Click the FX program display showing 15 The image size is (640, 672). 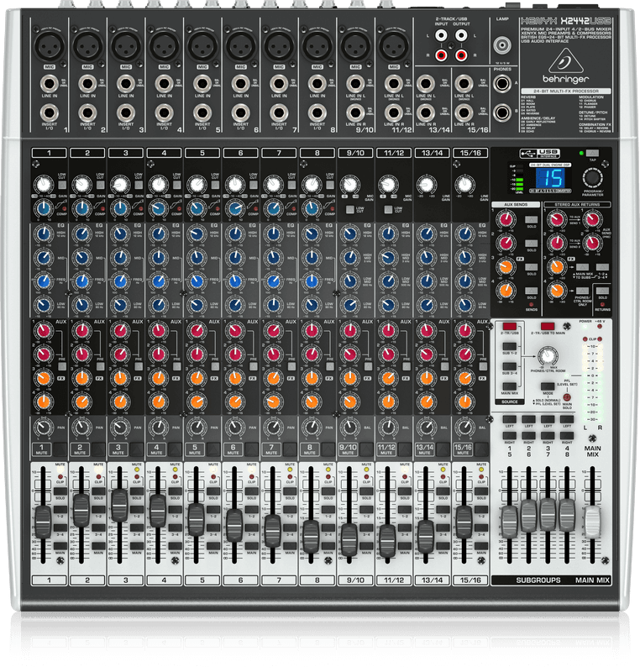[550, 177]
